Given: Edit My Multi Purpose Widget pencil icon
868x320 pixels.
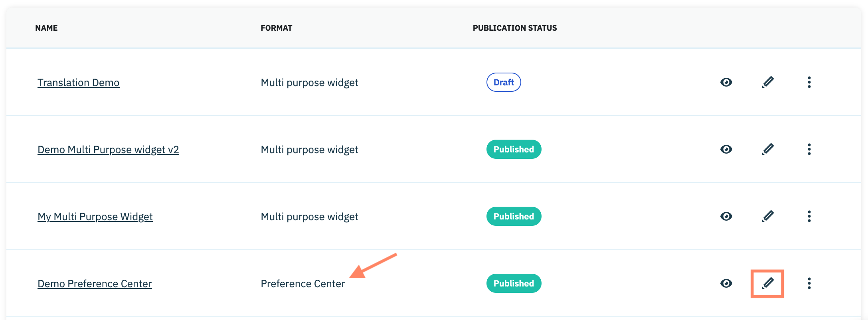Looking at the screenshot, I should [x=767, y=216].
